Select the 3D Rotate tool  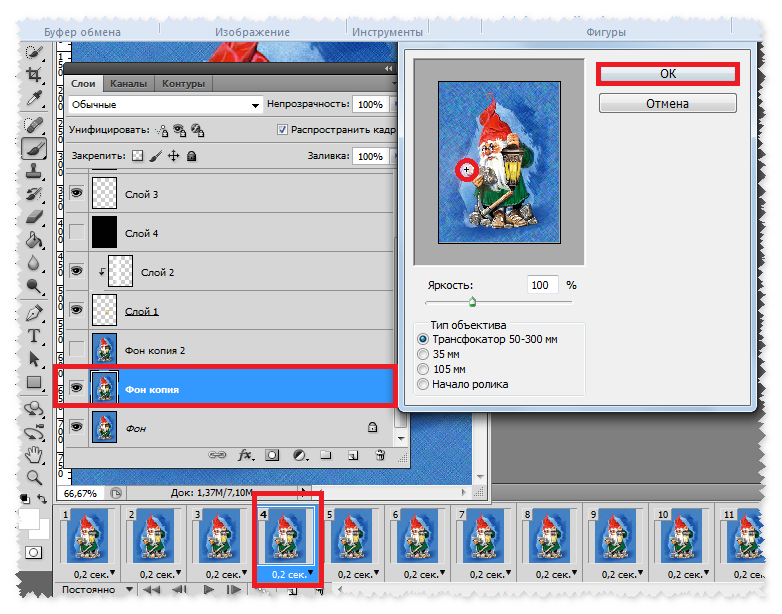click(x=34, y=409)
